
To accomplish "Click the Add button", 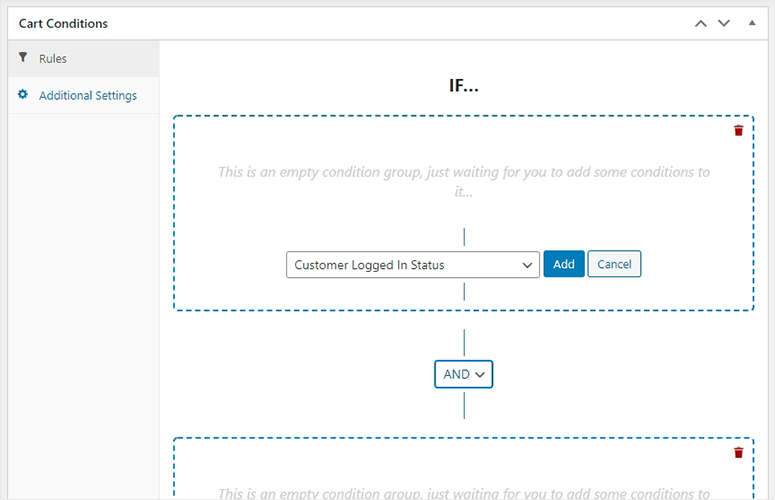I will pos(564,264).
